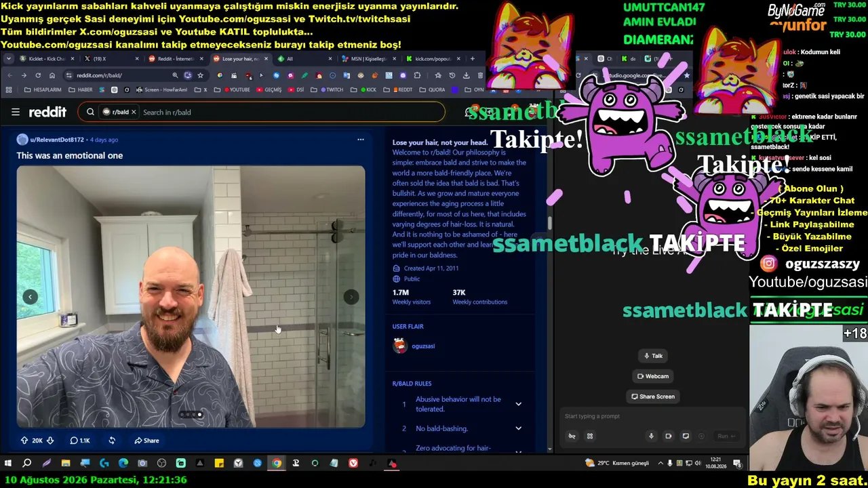This screenshot has width=868, height=488.
Task: Open the Windows Start menu
Action: coord(8,464)
